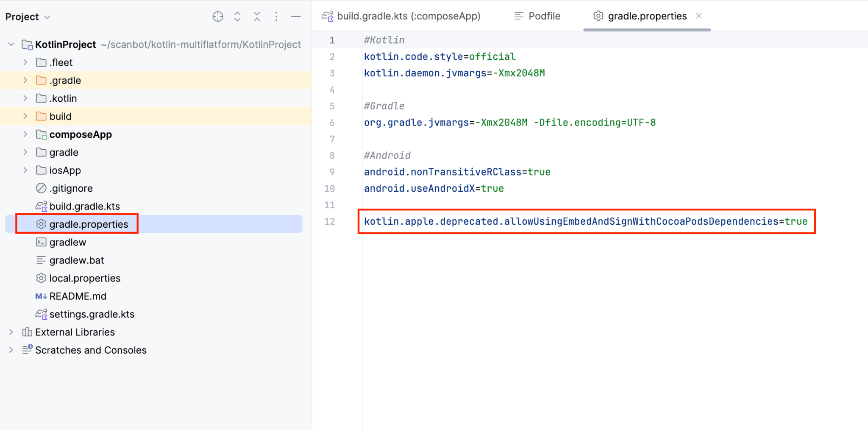868x430 pixels.
Task: Hide the Project tool window with minimize icon
Action: 296,17
